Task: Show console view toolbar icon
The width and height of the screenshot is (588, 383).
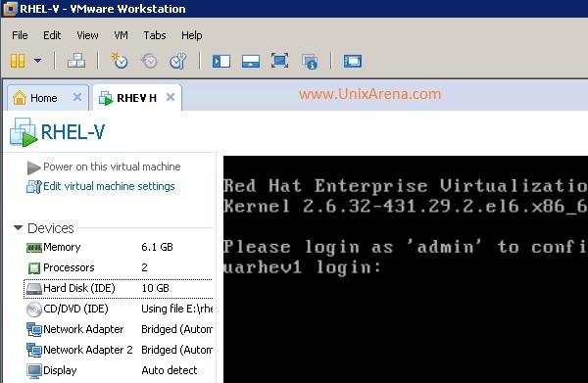Action: point(353,61)
